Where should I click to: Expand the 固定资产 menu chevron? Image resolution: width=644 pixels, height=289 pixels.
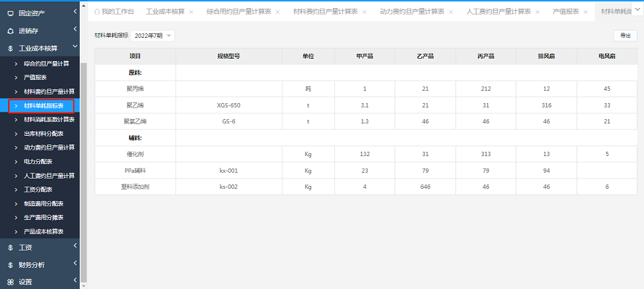75,12
